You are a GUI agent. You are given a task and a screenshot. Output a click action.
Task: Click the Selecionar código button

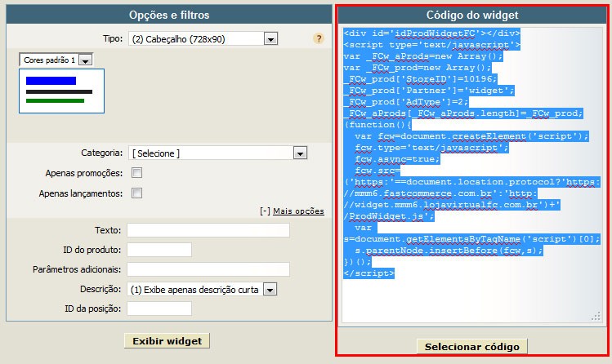tap(472, 347)
